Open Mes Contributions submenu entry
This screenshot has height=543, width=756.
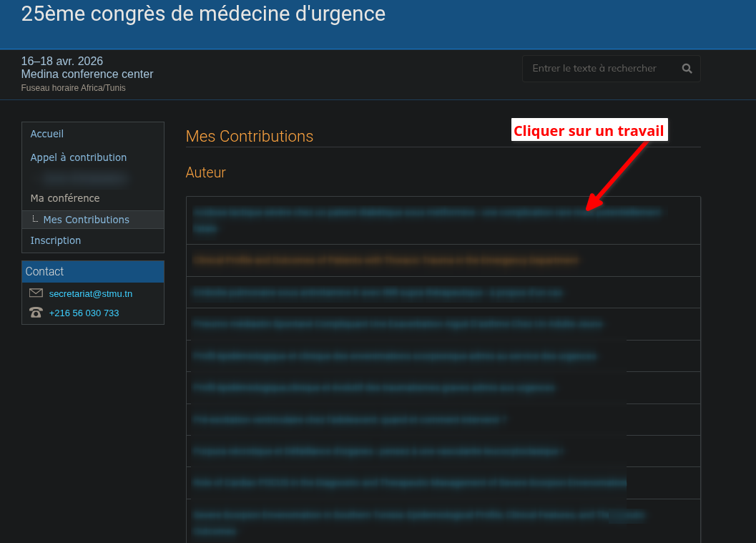[87, 220]
